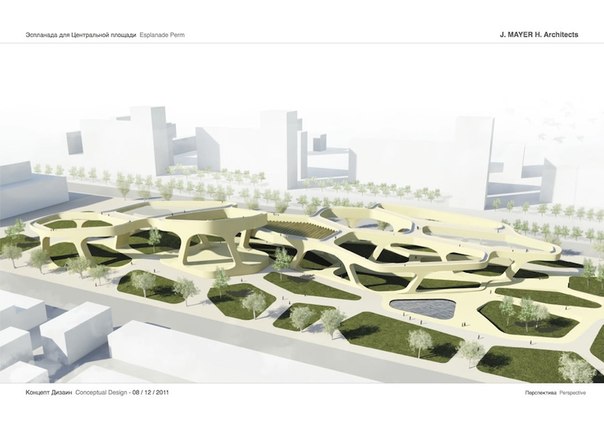Viewport: 604px width, 427px height.
Task: Click the row of trees behind the structure
Action: pos(400,200)
